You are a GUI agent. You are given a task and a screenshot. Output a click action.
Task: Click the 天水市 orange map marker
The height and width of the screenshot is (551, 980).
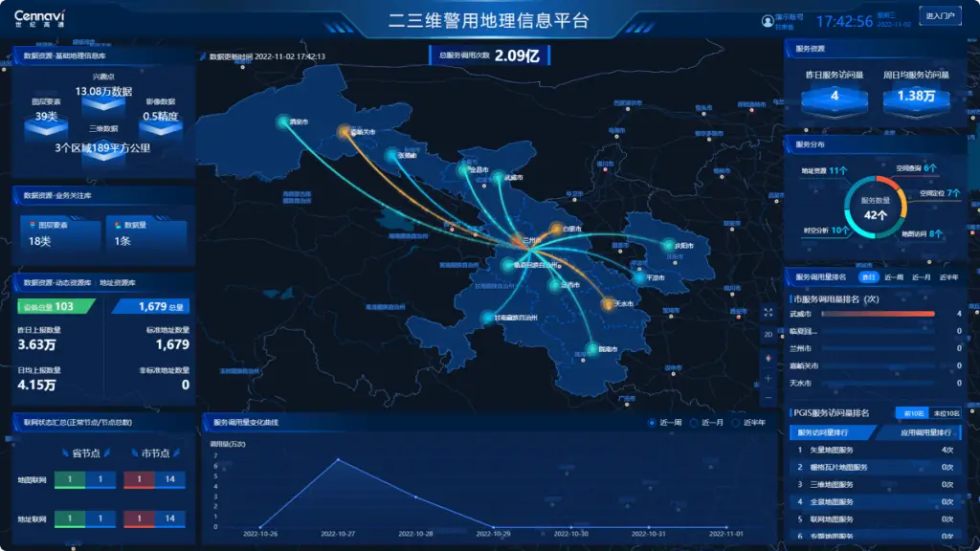pos(607,304)
